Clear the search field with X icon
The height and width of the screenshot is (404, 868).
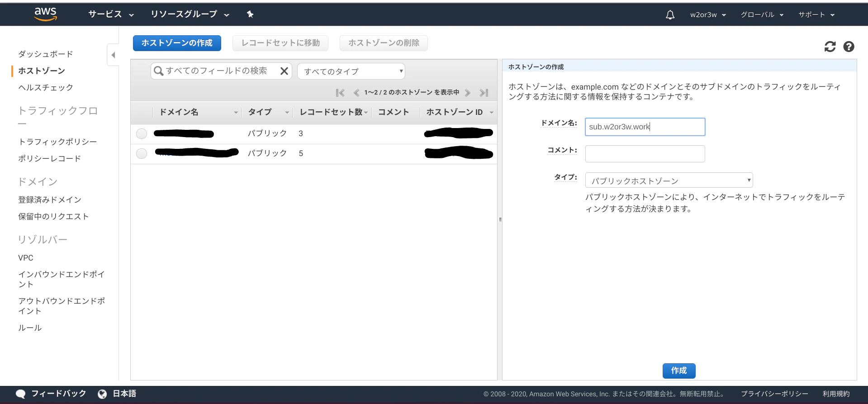284,71
